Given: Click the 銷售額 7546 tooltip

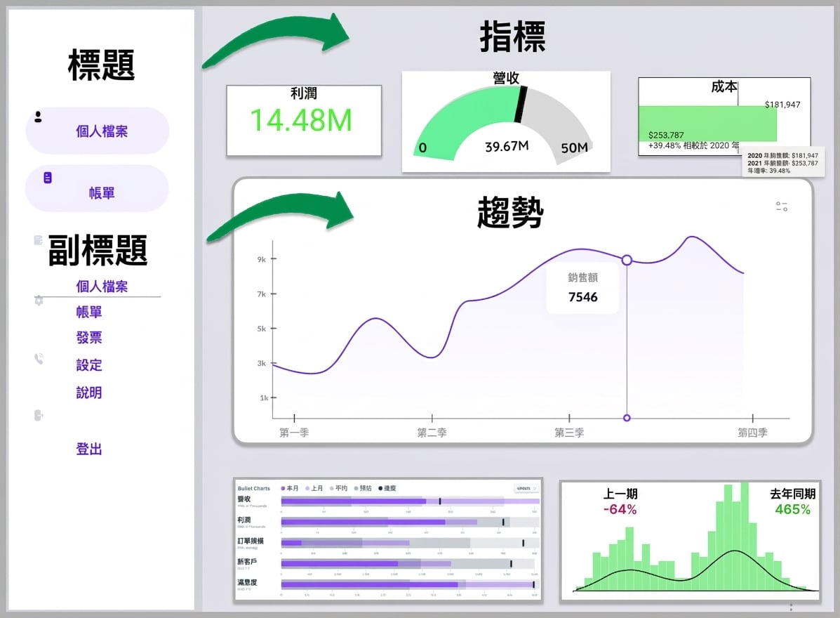Looking at the screenshot, I should point(583,288).
